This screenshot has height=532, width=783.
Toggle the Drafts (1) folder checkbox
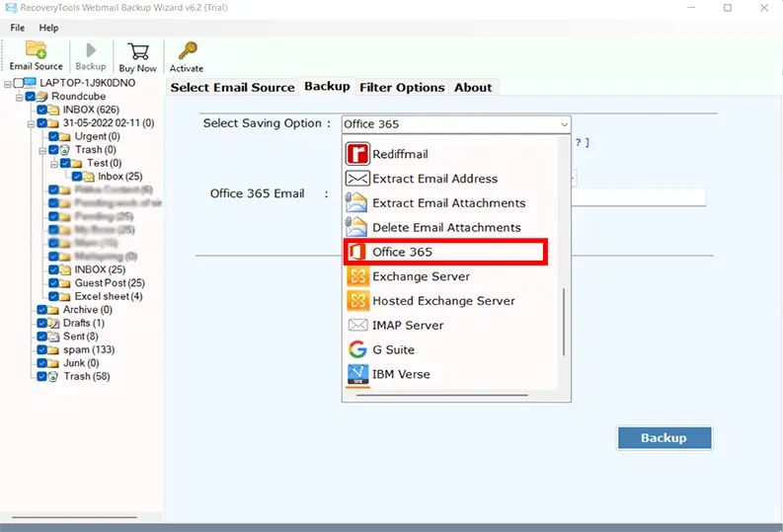click(x=41, y=323)
